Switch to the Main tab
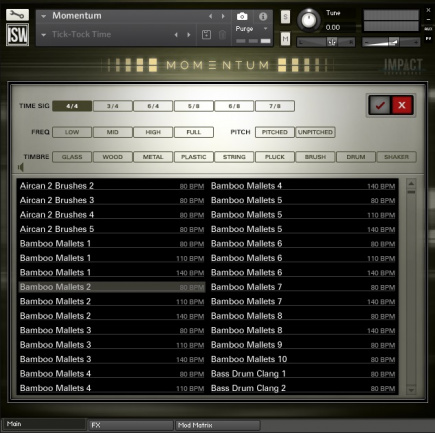This screenshot has height=433, width=435. [44, 424]
